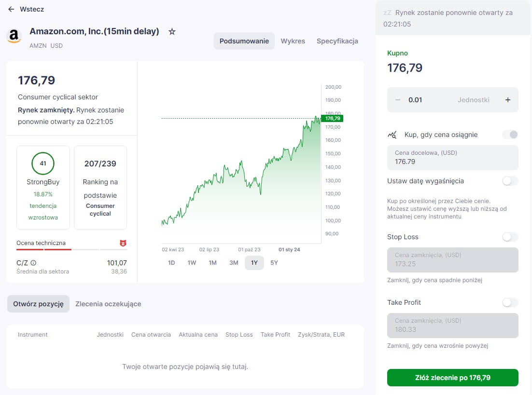Open the Specyfikacja tab
Viewport: 532px width, 395px height.
coord(337,41)
